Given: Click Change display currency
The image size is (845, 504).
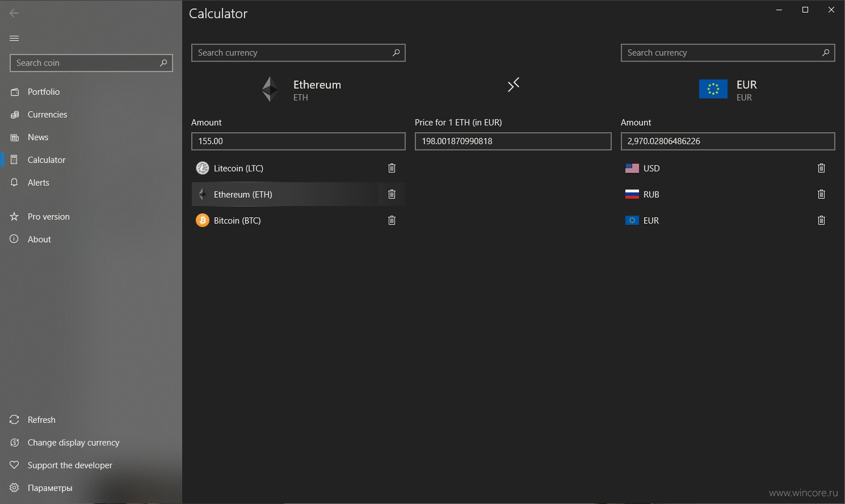Looking at the screenshot, I should [x=91, y=442].
